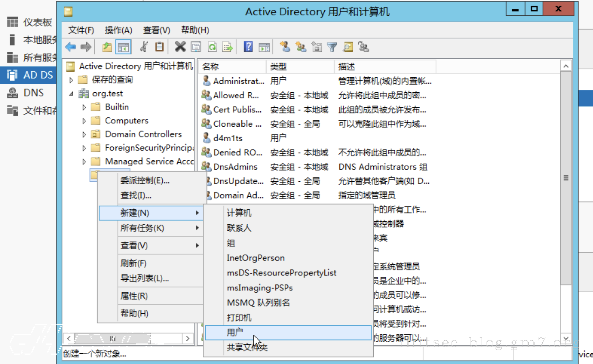Image resolution: width=593 pixels, height=364 pixels.
Task: Toggle the show/hide console tree icon
Action: click(123, 47)
